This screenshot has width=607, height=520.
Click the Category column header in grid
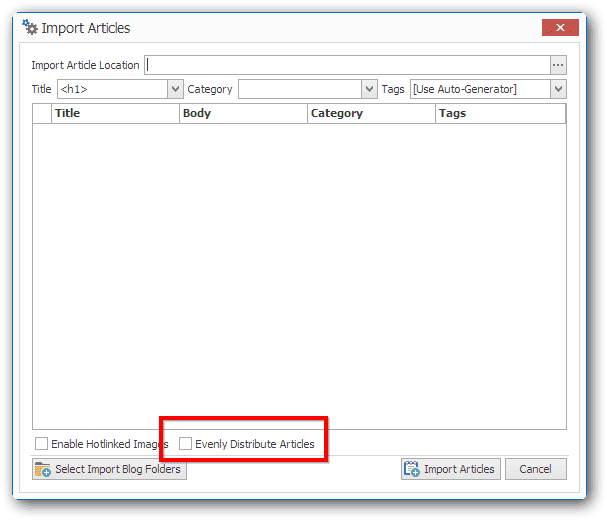(371, 113)
